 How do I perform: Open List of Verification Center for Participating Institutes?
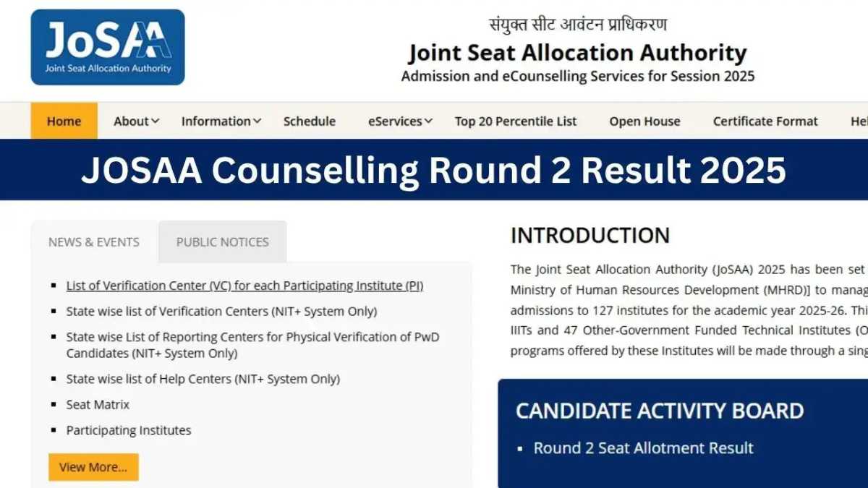(x=245, y=285)
